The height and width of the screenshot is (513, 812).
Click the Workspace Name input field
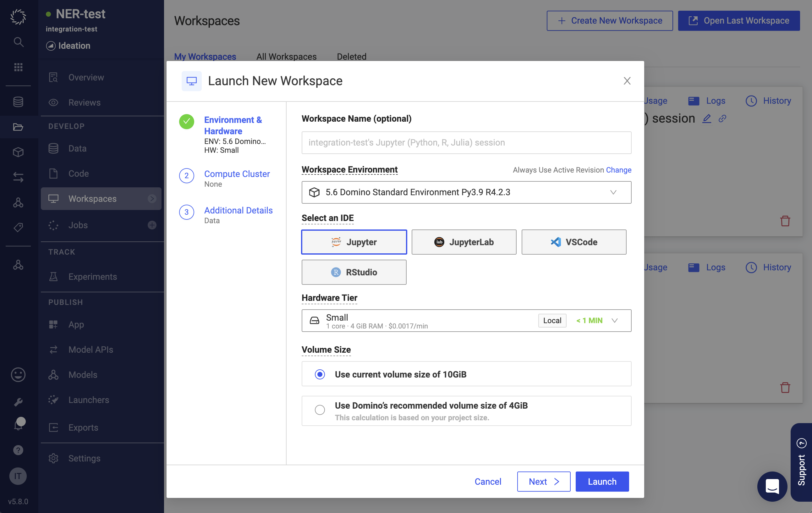pos(467,142)
